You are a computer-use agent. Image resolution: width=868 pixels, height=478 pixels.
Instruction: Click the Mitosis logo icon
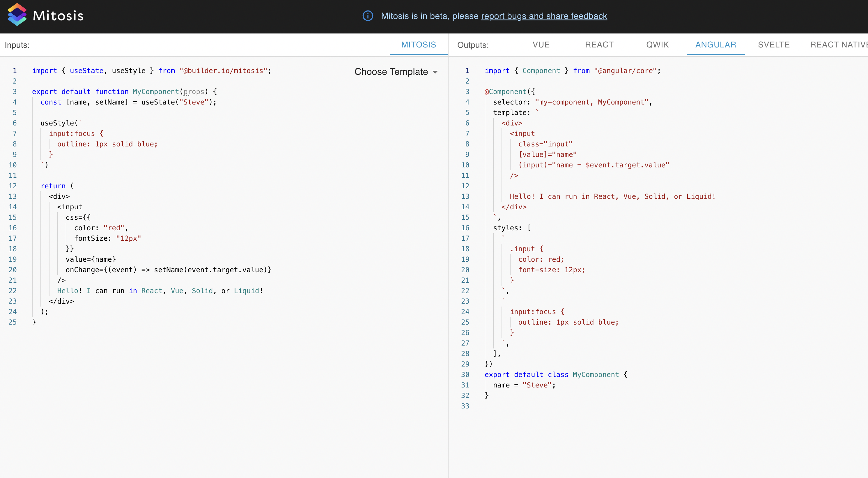click(x=17, y=15)
